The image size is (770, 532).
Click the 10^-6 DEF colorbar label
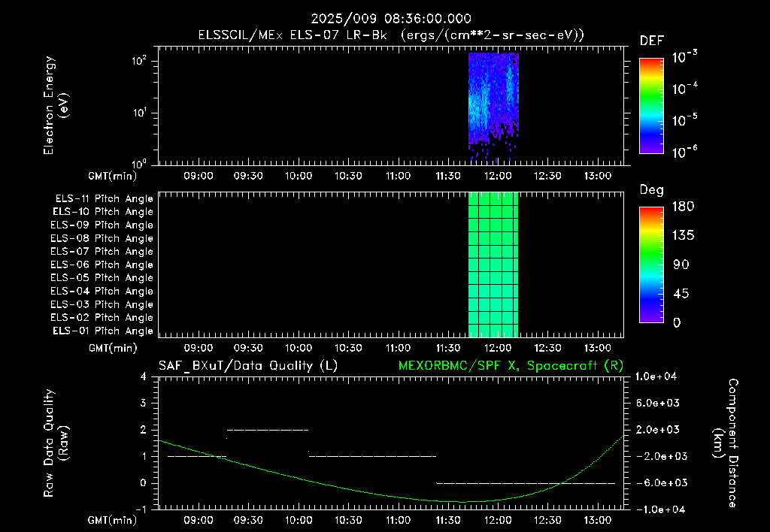tap(684, 152)
